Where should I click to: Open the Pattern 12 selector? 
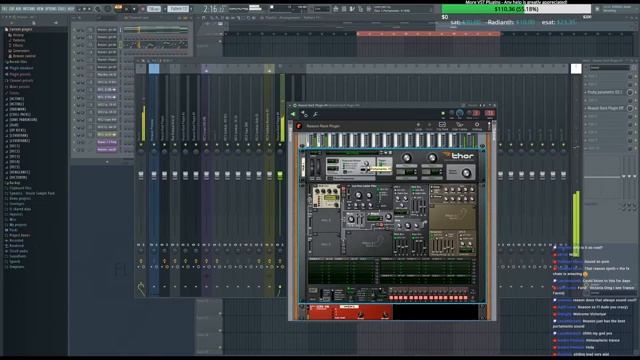click(x=178, y=9)
